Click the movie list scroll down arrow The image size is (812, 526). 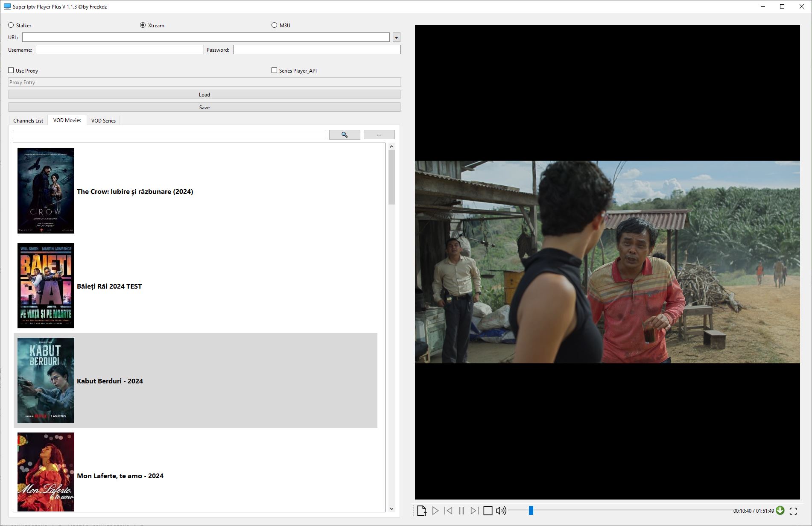point(392,508)
